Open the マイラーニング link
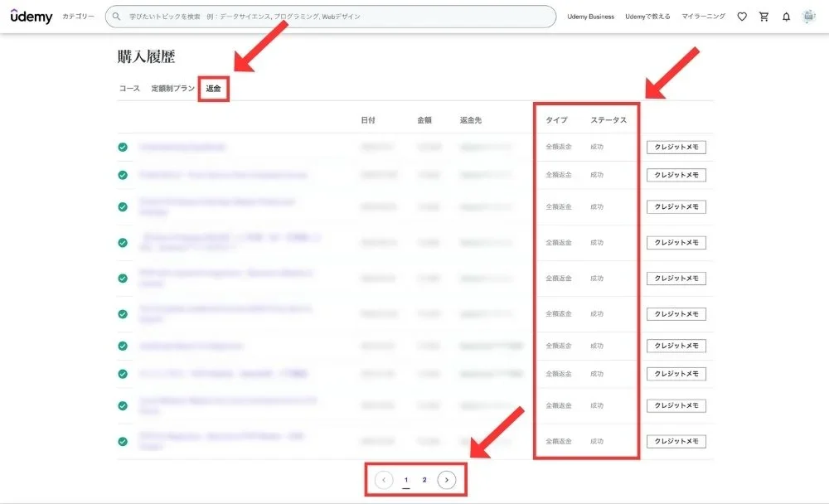This screenshot has height=504, width=829. (703, 17)
